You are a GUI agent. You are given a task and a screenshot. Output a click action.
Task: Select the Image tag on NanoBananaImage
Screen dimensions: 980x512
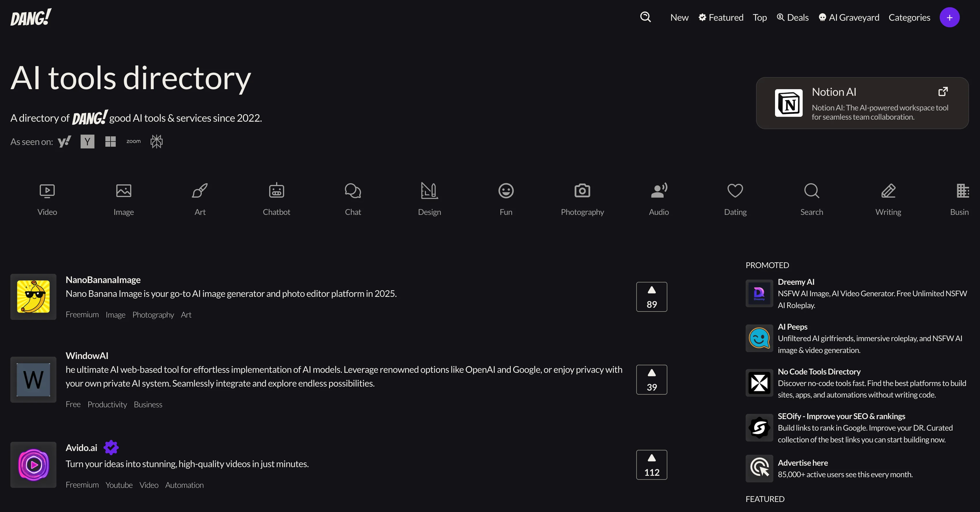pyautogui.click(x=115, y=315)
